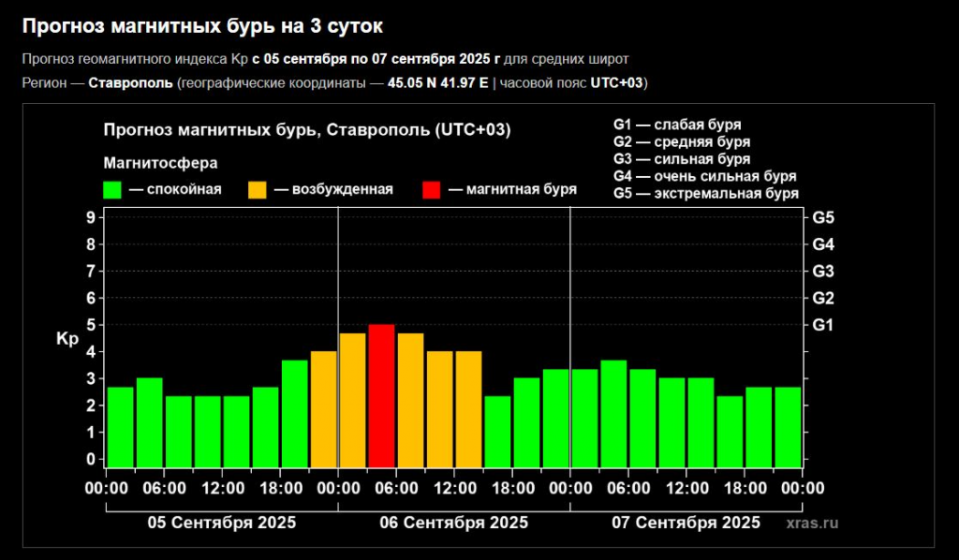Select the red magnetic storm bar
The image size is (959, 560).
pos(381,395)
